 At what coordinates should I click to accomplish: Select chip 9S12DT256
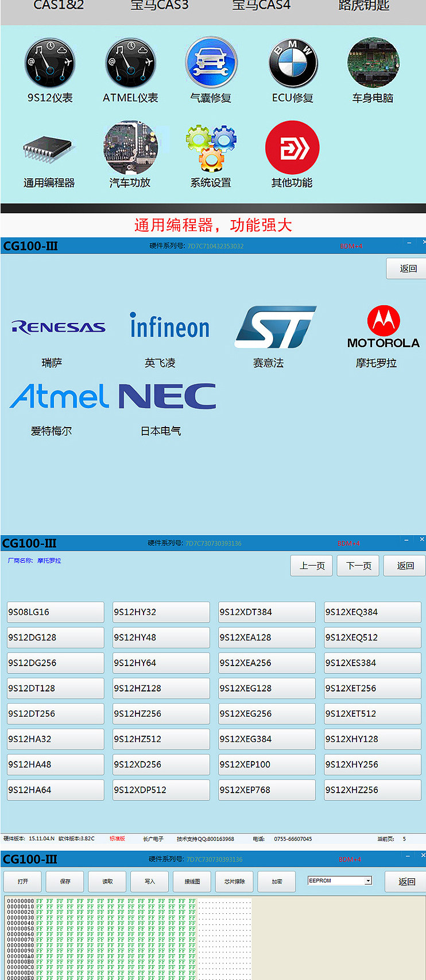click(56, 713)
